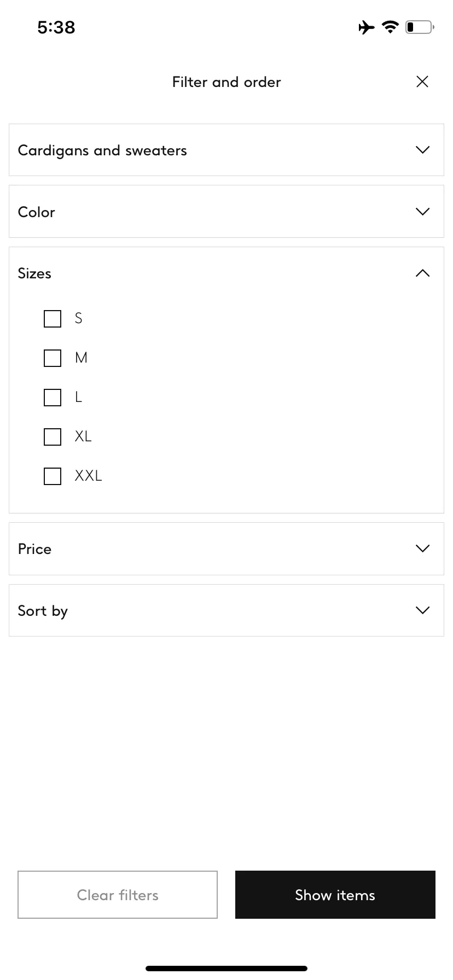453x980 pixels.
Task: Expand the Color filter row
Action: coord(226,212)
